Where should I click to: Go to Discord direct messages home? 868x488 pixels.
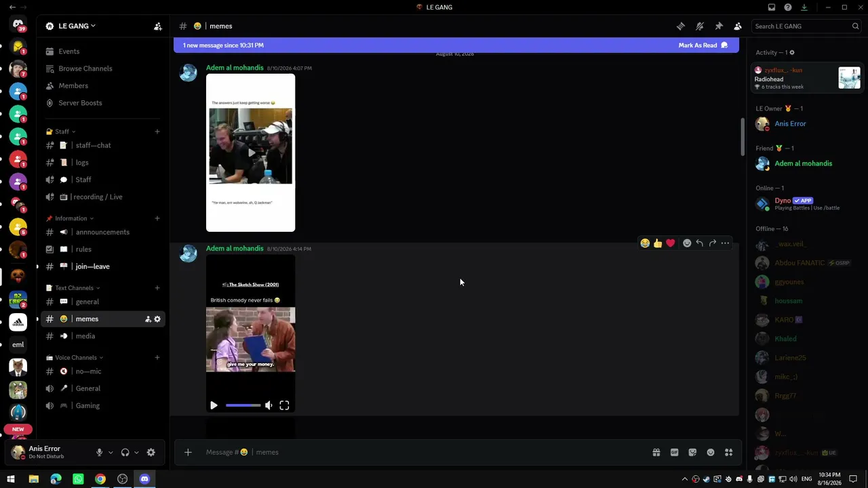coord(18,24)
